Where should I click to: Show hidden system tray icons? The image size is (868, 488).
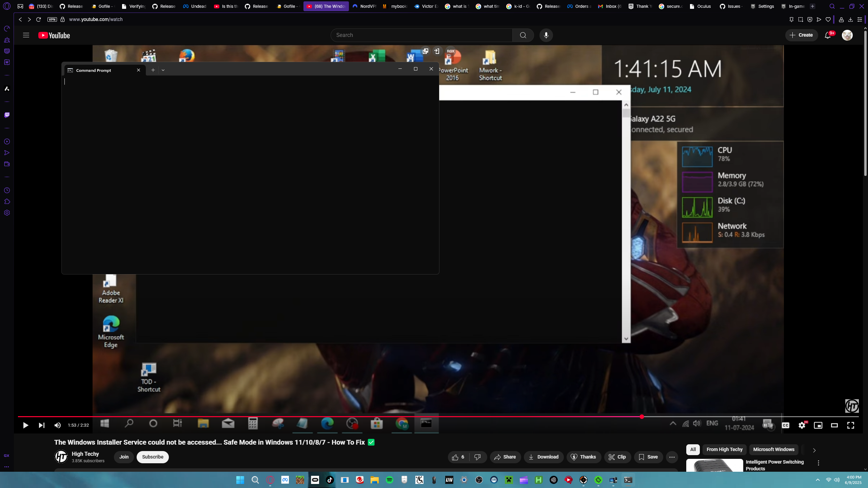[x=817, y=480]
